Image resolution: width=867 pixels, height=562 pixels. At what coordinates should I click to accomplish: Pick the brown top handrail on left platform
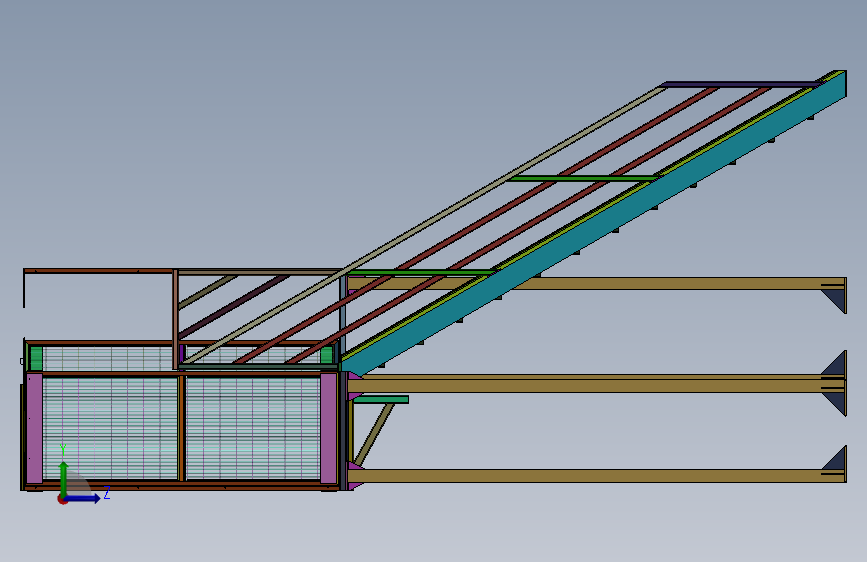tap(98, 271)
